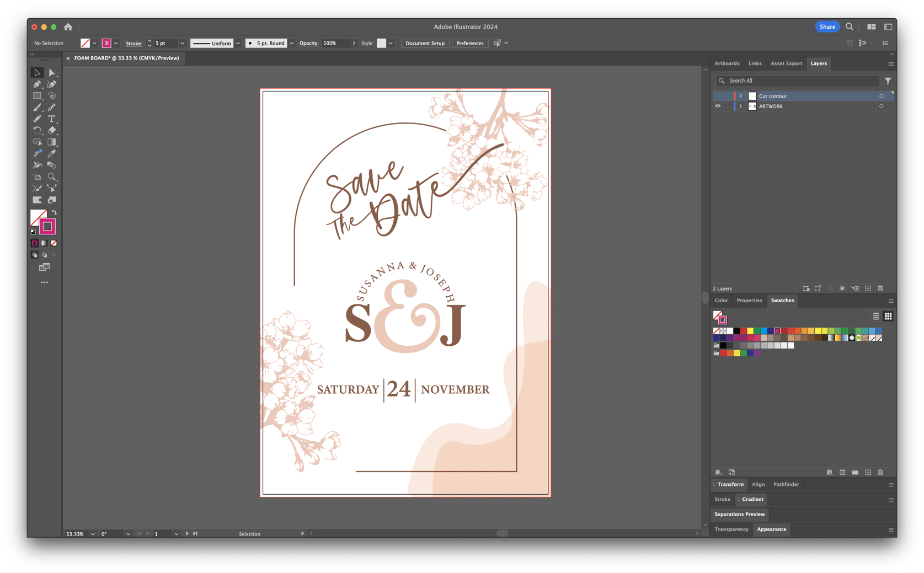Open the stroke weight dropdown
Screen dimensions: 924x573
tap(182, 43)
